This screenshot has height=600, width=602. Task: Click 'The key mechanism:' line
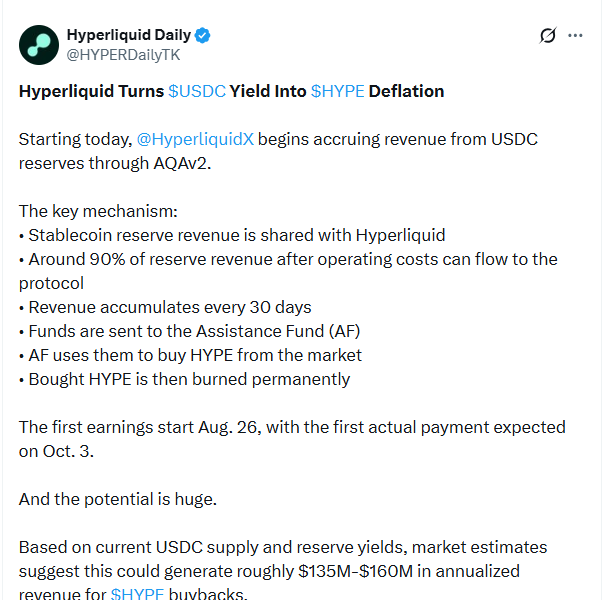pyautogui.click(x=98, y=211)
